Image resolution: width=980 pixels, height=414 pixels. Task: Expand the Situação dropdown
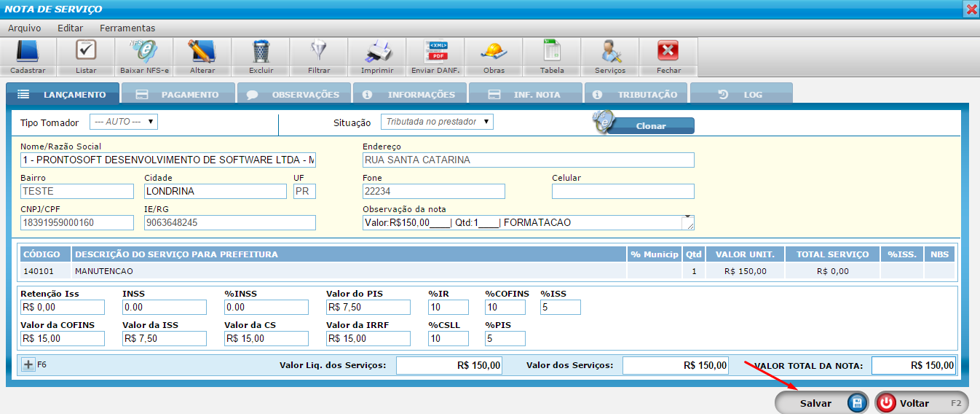coord(437,122)
